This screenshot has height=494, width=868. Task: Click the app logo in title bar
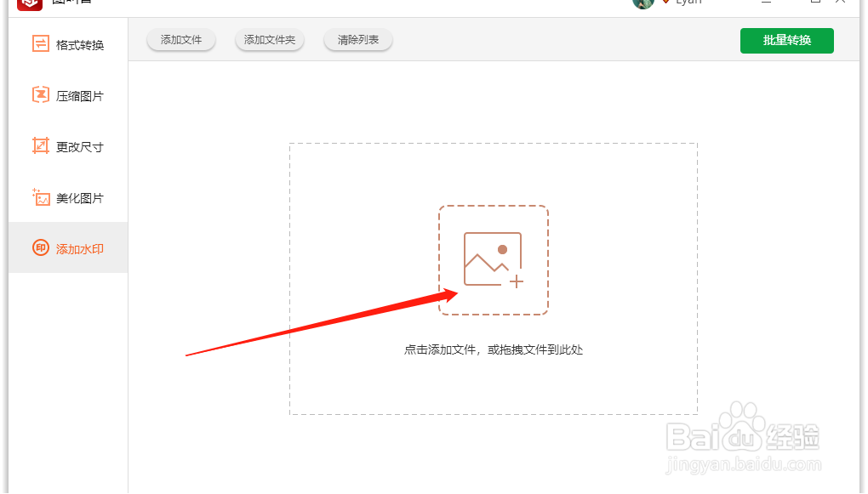30,4
